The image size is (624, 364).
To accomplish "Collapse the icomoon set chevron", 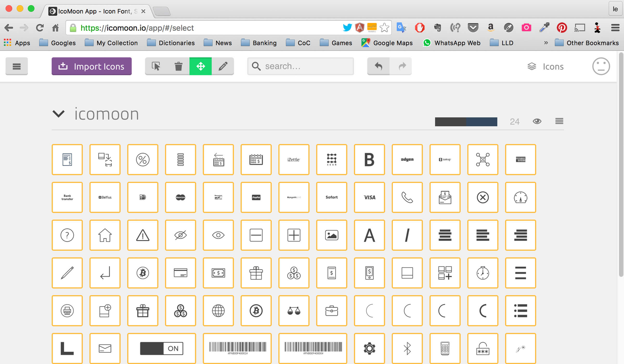I will (58, 114).
